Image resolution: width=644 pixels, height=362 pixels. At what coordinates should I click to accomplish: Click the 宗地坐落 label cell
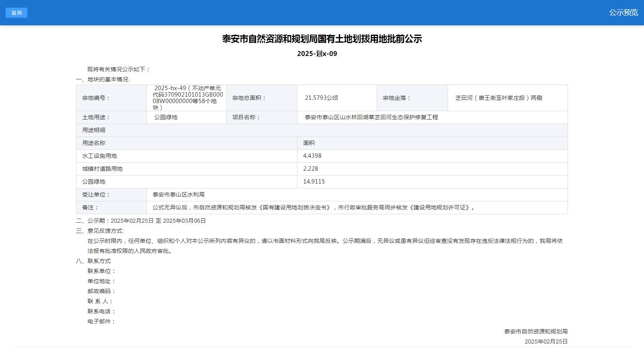click(412, 98)
